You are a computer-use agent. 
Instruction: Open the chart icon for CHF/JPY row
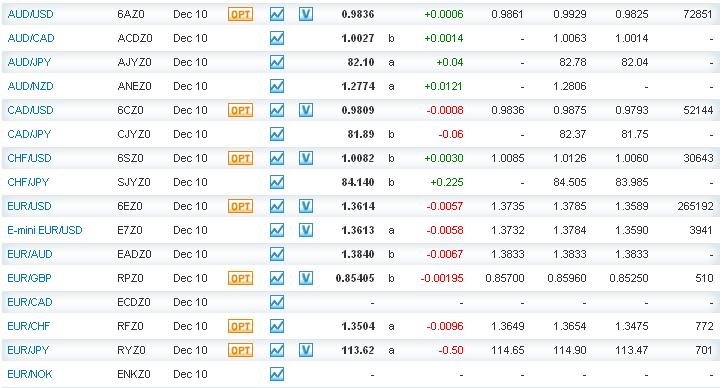click(x=276, y=182)
